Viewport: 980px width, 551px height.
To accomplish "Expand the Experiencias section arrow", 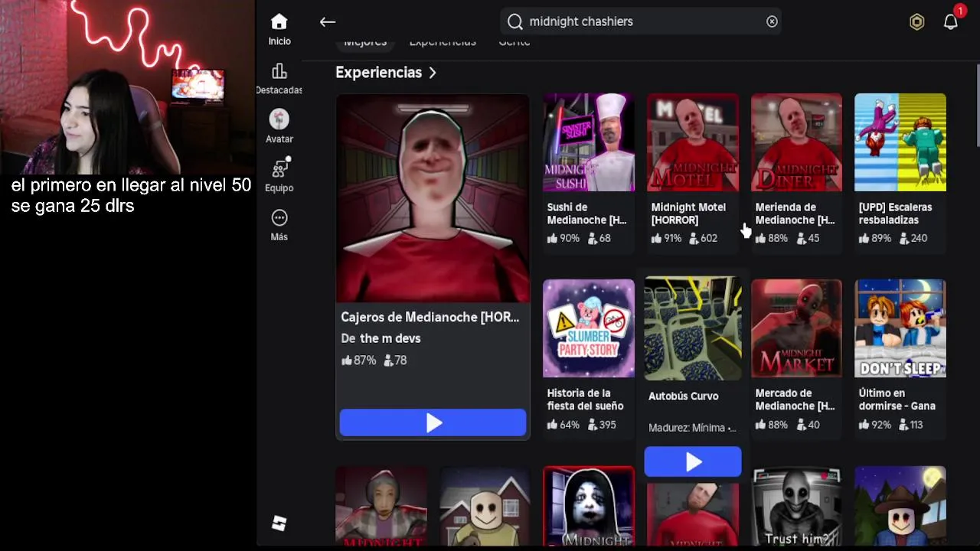I will coord(433,73).
